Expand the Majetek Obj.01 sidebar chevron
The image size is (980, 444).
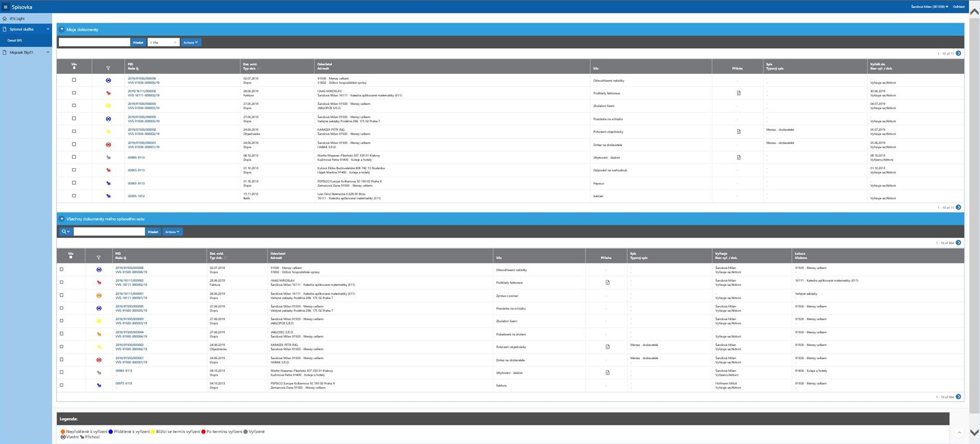pos(48,52)
